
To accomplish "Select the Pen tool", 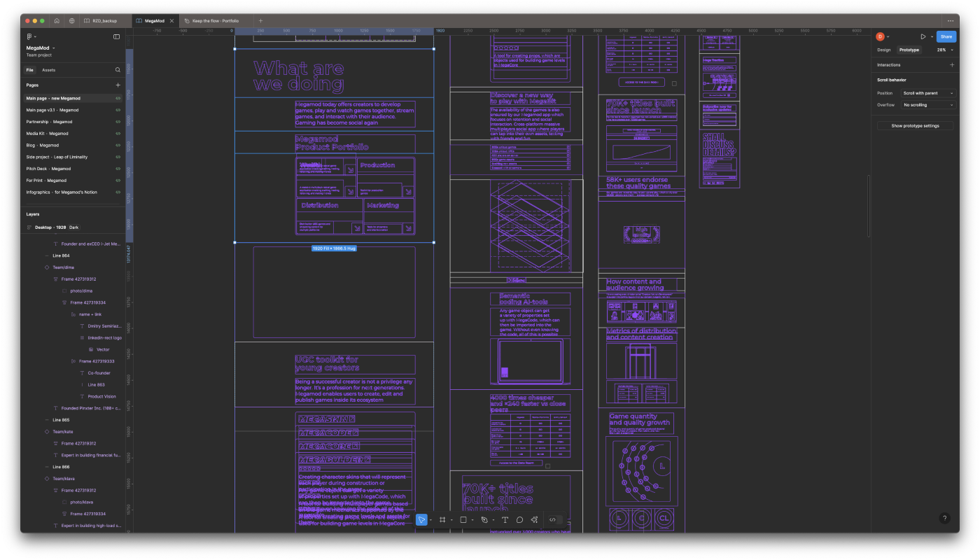I will coord(484,519).
